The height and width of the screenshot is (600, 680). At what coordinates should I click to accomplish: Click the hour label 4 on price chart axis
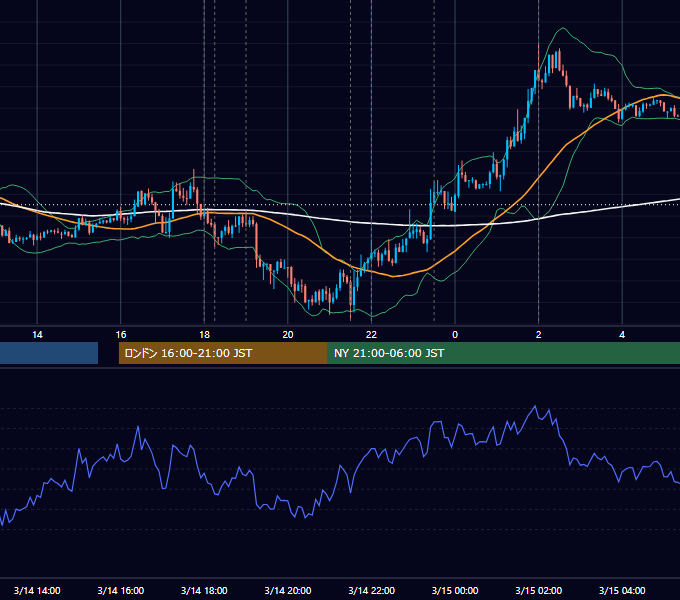(622, 334)
